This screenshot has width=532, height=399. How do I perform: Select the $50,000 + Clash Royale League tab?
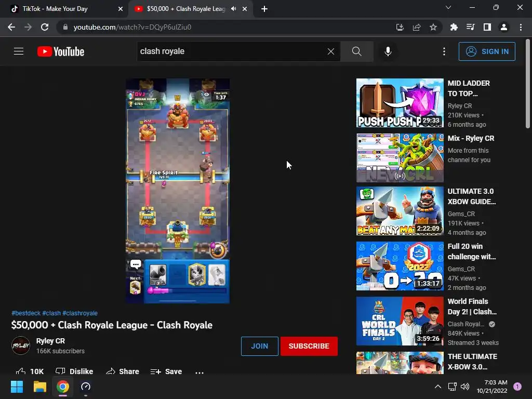coord(186,9)
